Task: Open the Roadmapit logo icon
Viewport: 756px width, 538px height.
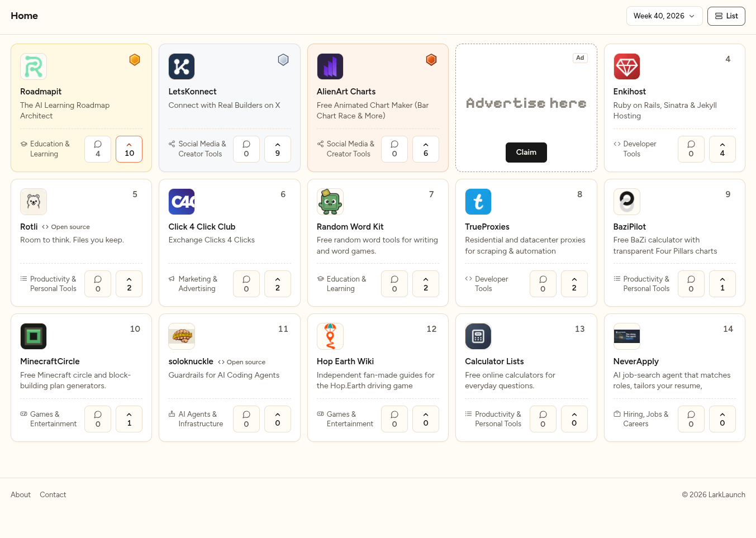Action: 34,66
